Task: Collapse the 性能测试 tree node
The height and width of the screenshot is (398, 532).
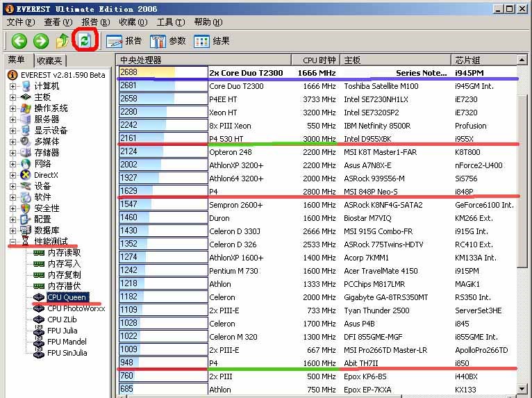Action: coord(13,242)
